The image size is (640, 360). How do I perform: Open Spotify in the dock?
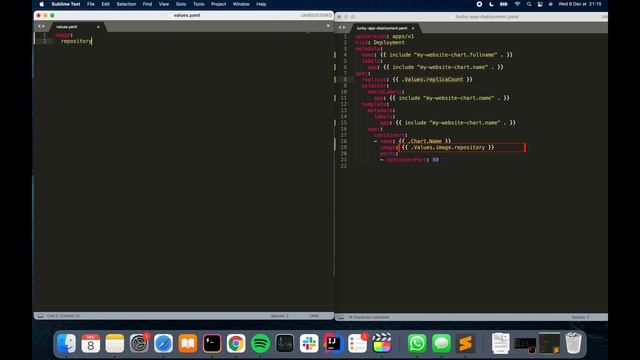tap(260, 343)
